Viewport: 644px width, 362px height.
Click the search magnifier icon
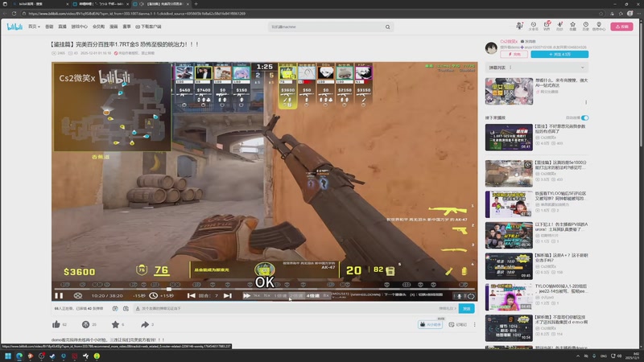click(x=388, y=27)
